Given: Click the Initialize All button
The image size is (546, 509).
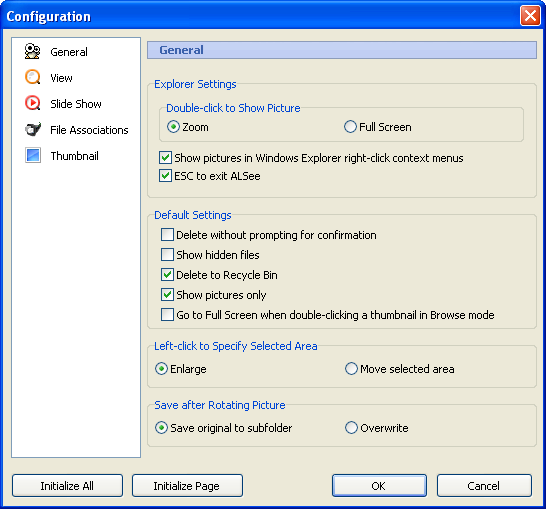Looking at the screenshot, I should tap(67, 486).
